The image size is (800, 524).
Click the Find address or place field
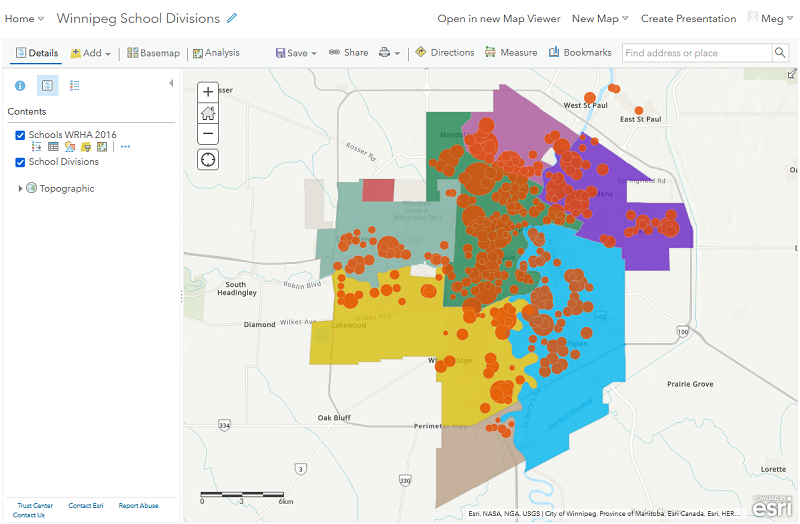coord(696,53)
